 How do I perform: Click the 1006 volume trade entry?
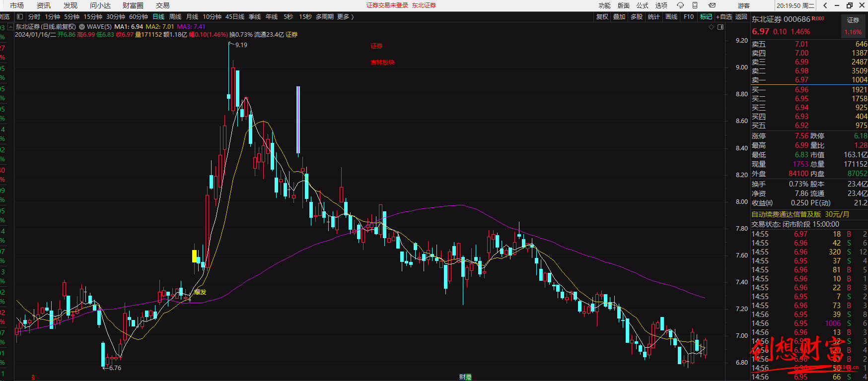click(x=833, y=323)
